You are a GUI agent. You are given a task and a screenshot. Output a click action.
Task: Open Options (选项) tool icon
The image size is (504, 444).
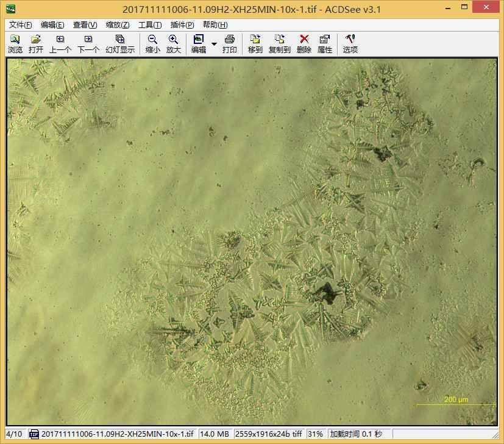[350, 44]
